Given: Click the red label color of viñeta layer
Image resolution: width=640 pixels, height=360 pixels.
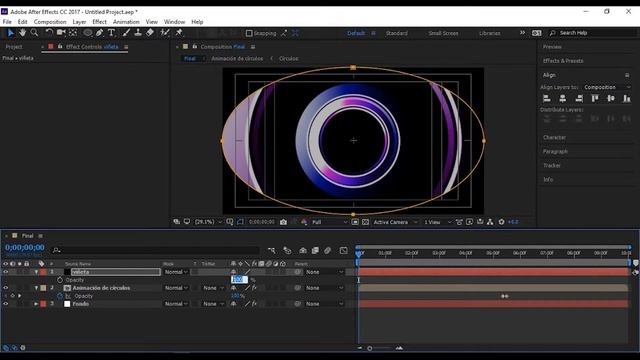Looking at the screenshot, I should (x=43, y=272).
